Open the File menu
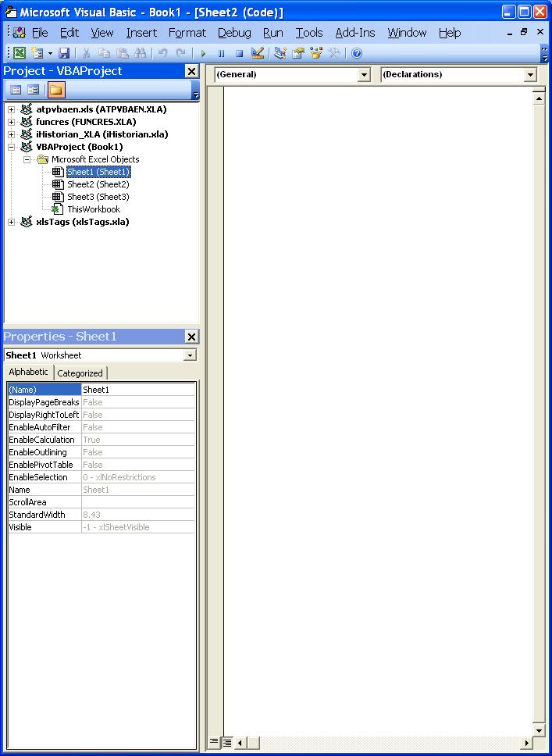The height and width of the screenshot is (756, 552). 40,33
